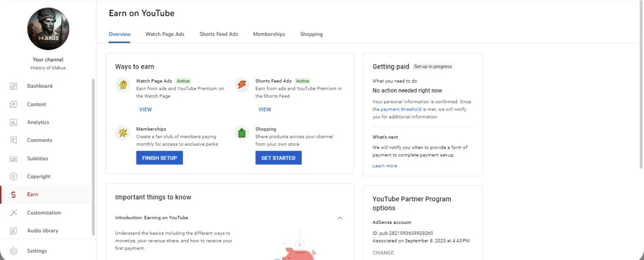The image size is (644, 260).
Task: Click the GET STARTED button for Shopping
Action: point(278,158)
